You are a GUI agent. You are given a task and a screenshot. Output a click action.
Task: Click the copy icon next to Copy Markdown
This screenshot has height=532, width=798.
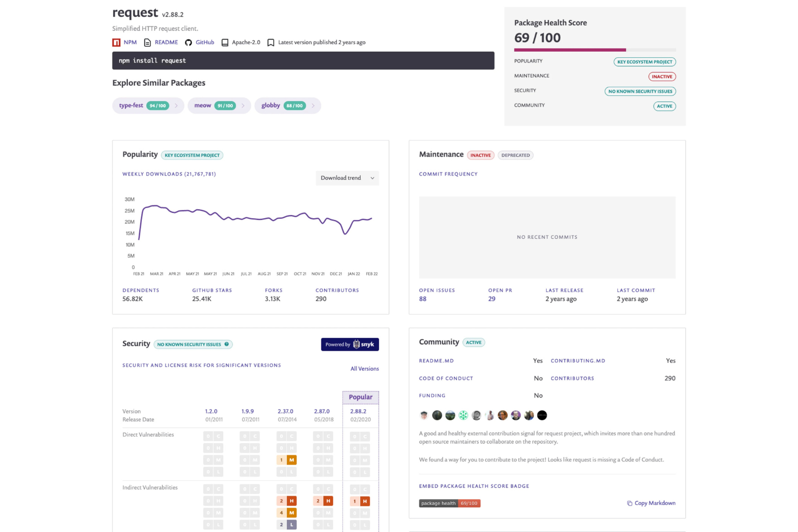629,503
